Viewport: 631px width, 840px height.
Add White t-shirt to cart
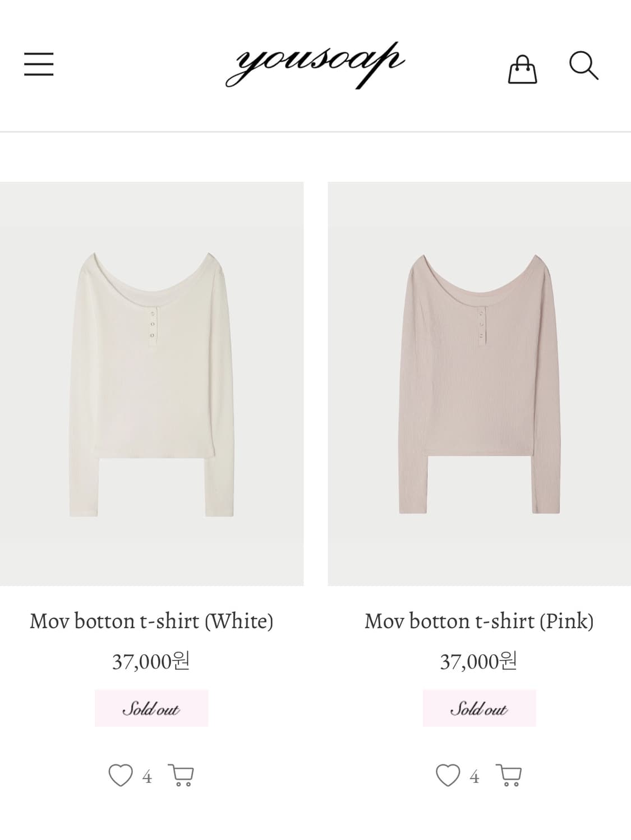(181, 776)
